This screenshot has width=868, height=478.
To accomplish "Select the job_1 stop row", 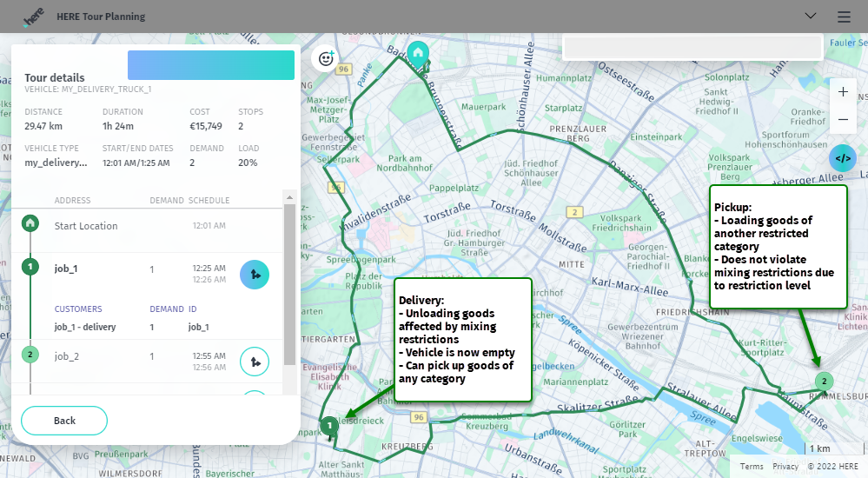I will [147, 274].
